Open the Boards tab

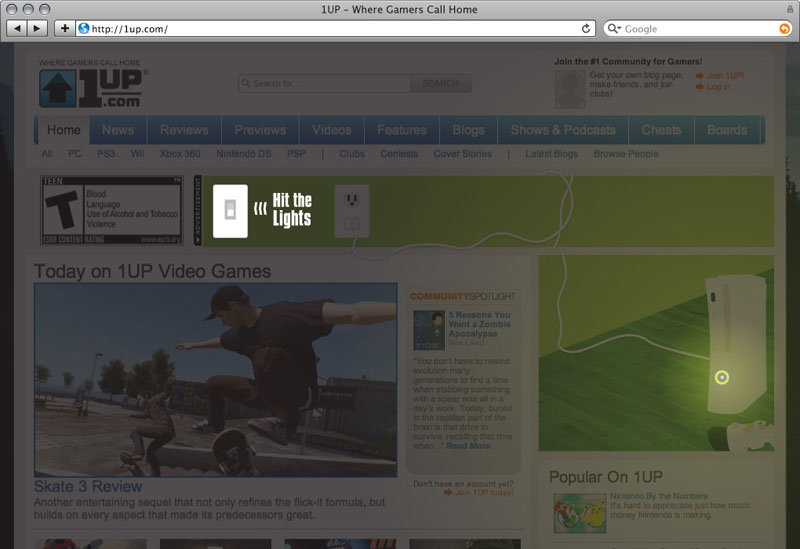pyautogui.click(x=727, y=130)
